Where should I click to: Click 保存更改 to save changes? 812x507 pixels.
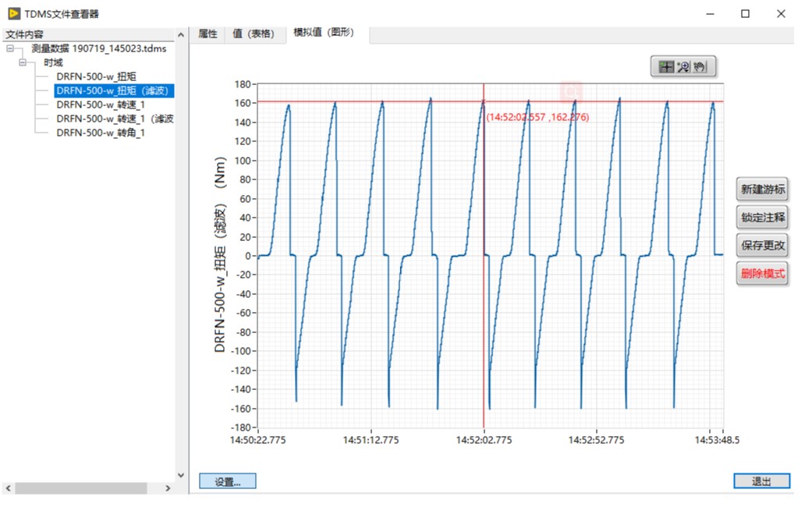click(x=763, y=245)
